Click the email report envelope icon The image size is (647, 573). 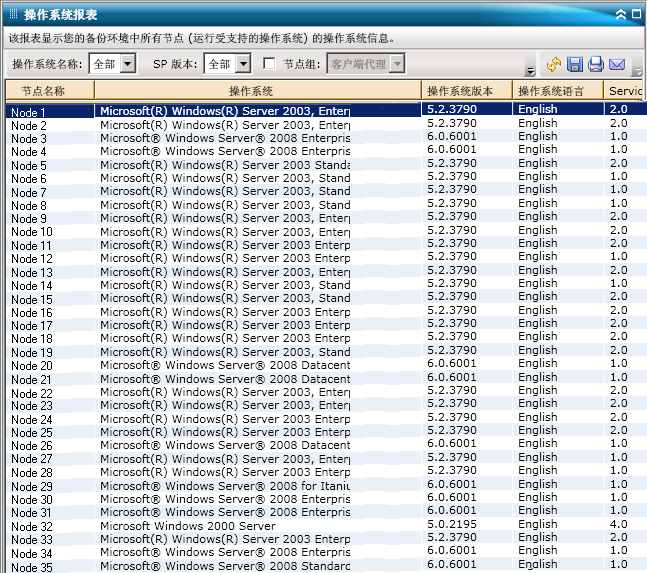click(617, 65)
